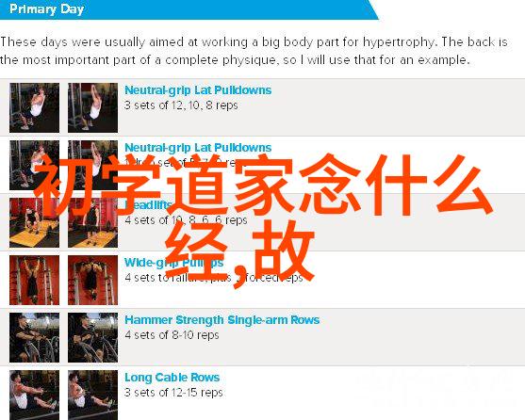Click first Wide-grip Pull-ups thumbnail
Image resolution: width=525 pixels, height=420 pixels.
click(35, 281)
